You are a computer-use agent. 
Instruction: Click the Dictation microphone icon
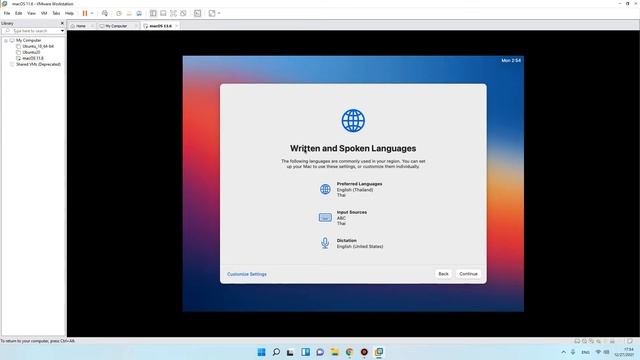click(x=325, y=243)
